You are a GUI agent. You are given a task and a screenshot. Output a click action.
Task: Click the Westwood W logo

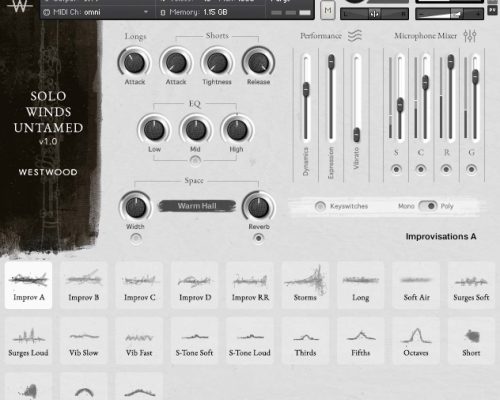[20, 6]
